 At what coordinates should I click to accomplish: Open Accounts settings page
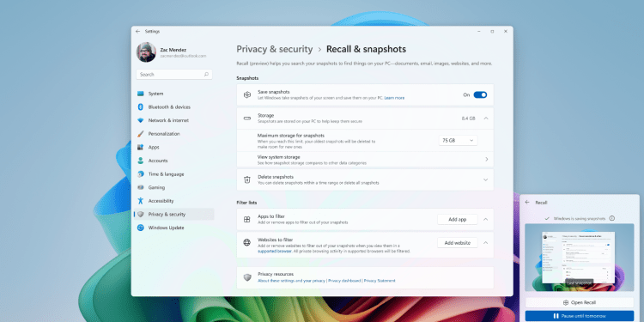point(173,161)
